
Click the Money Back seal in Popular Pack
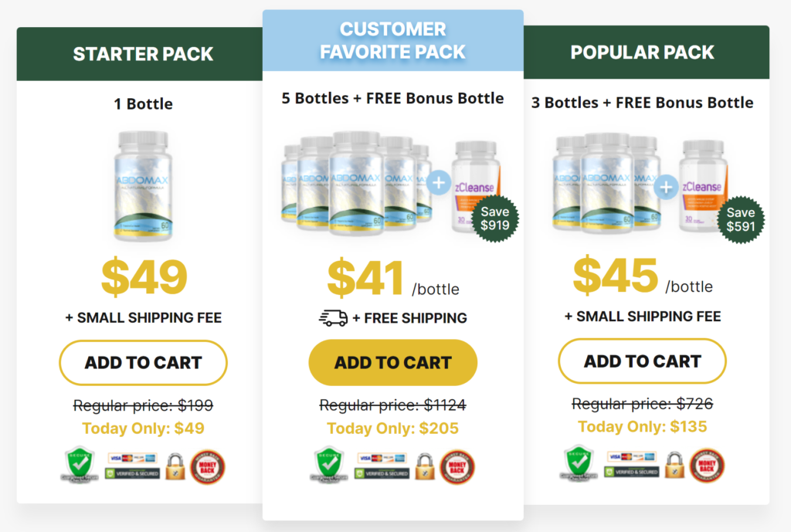click(707, 466)
